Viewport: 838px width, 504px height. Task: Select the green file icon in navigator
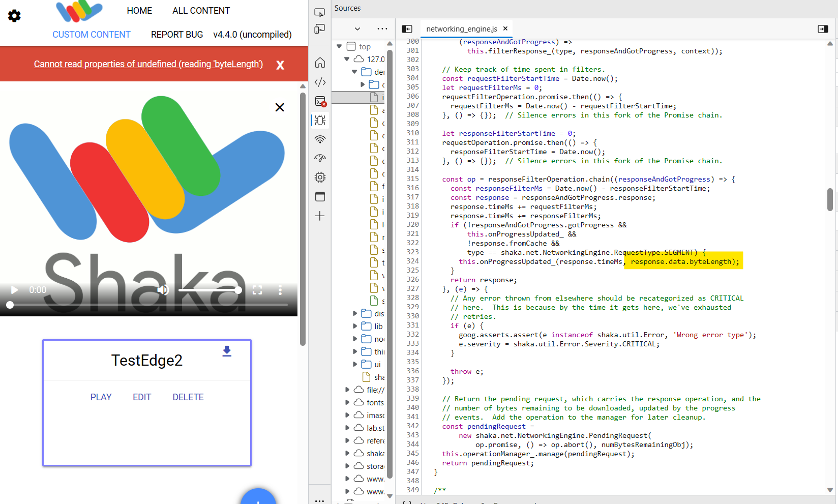[x=374, y=301]
